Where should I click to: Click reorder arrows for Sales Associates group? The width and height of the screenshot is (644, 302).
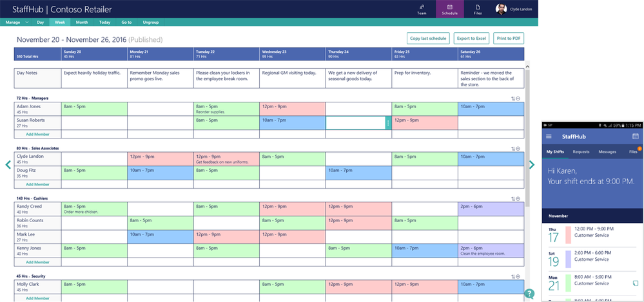513,149
